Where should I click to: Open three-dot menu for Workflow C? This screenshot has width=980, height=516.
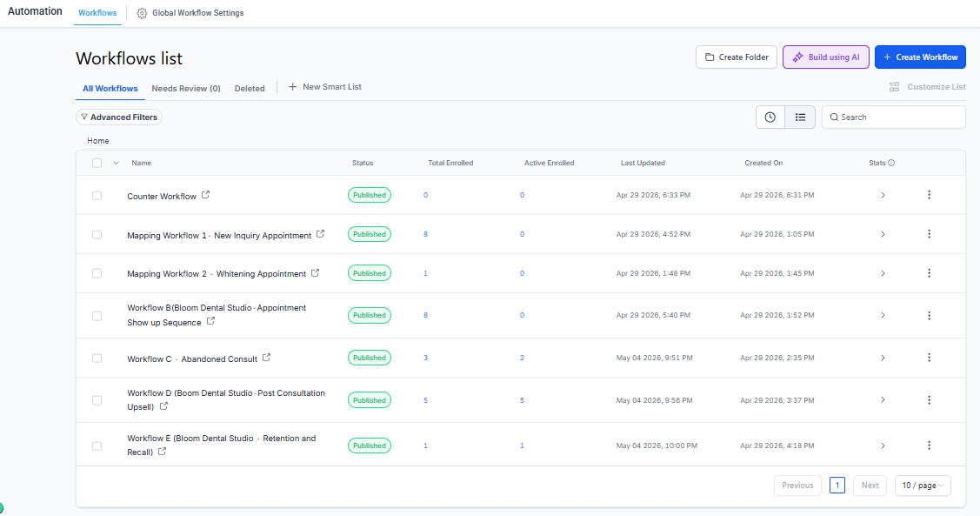(x=929, y=358)
